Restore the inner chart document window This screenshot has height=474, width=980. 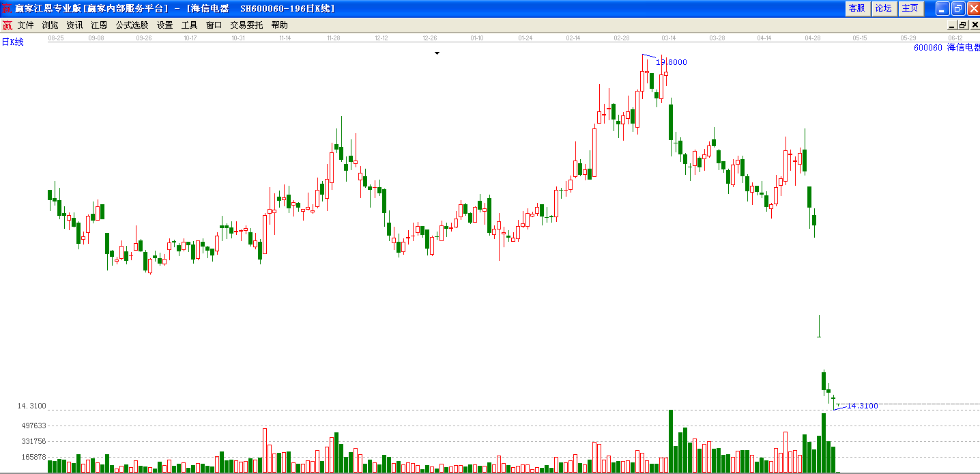click(x=963, y=25)
